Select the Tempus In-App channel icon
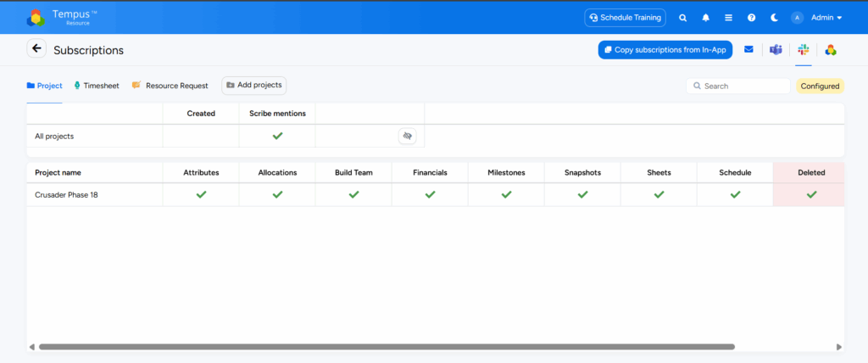Viewport: 868px width, 363px height. (831, 50)
